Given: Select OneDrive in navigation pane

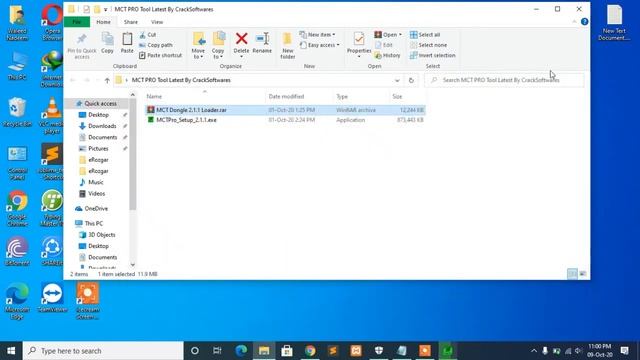Looking at the screenshot, I should [x=96, y=209].
